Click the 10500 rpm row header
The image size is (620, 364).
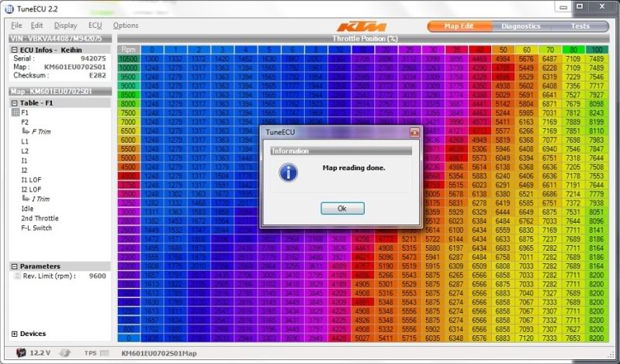coord(129,58)
